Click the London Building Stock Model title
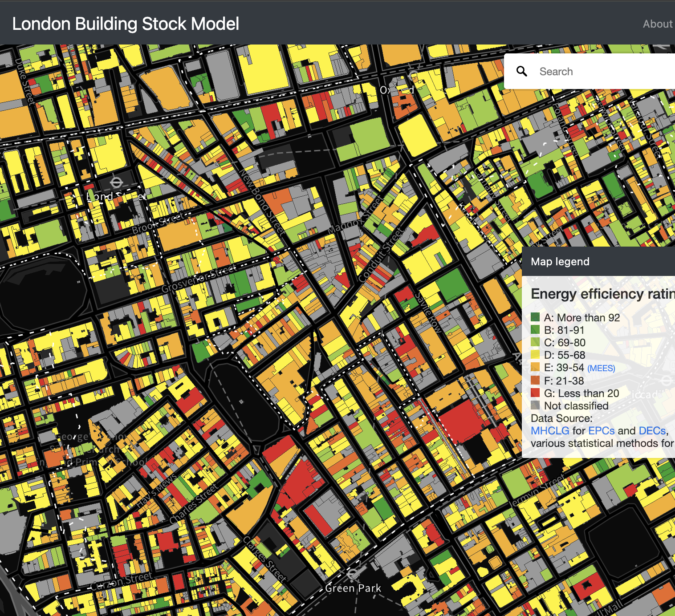This screenshot has width=675, height=616. [126, 24]
